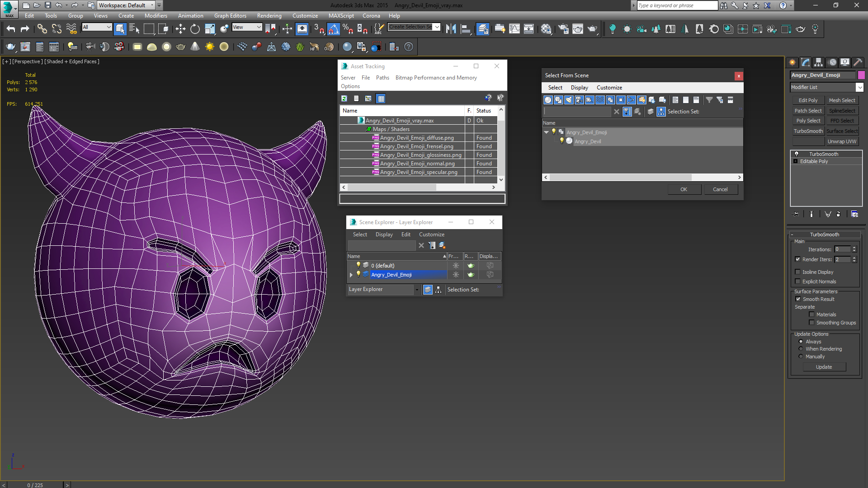Click the Select From Scene search field
This screenshot has width=868, height=488.
(x=577, y=112)
